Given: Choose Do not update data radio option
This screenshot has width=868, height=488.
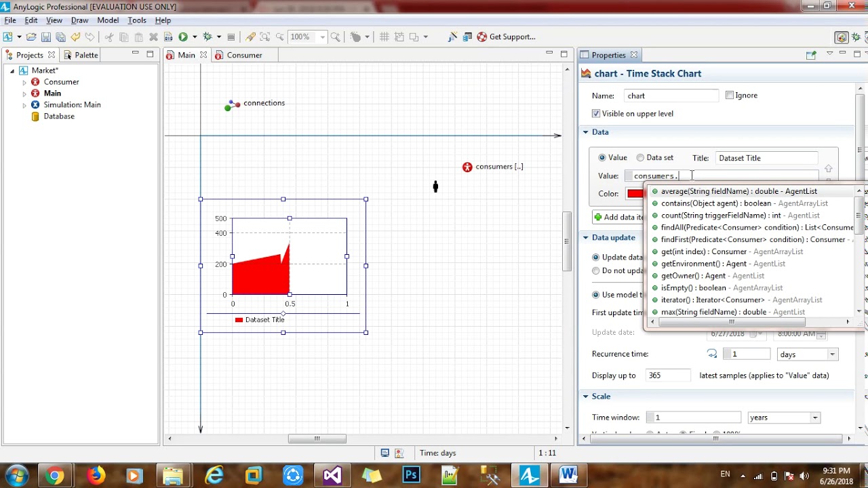Looking at the screenshot, I should (596, 271).
